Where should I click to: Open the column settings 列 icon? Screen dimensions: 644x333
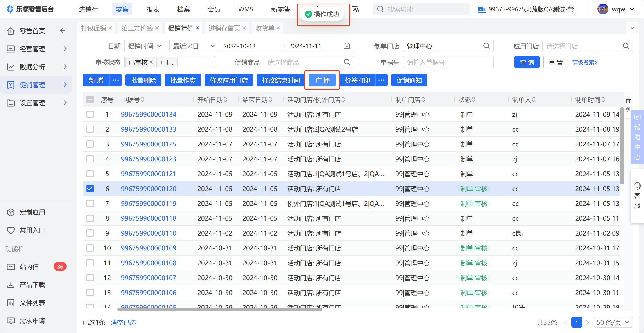coord(628,105)
